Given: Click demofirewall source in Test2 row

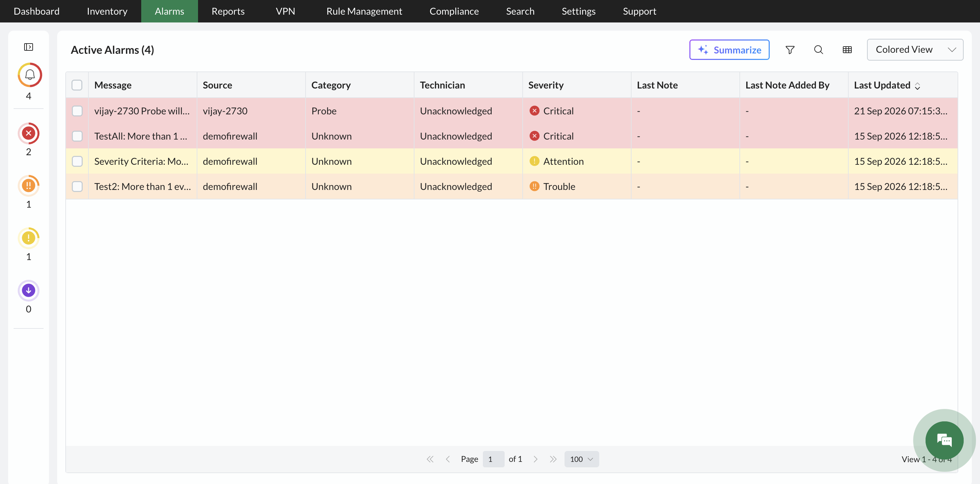Looking at the screenshot, I should [x=230, y=186].
